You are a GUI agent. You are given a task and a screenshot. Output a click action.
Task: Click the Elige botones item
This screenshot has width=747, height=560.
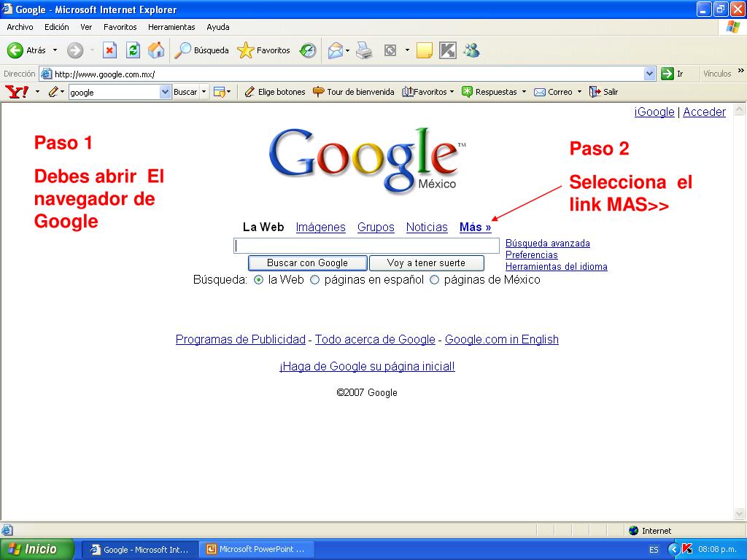275,92
